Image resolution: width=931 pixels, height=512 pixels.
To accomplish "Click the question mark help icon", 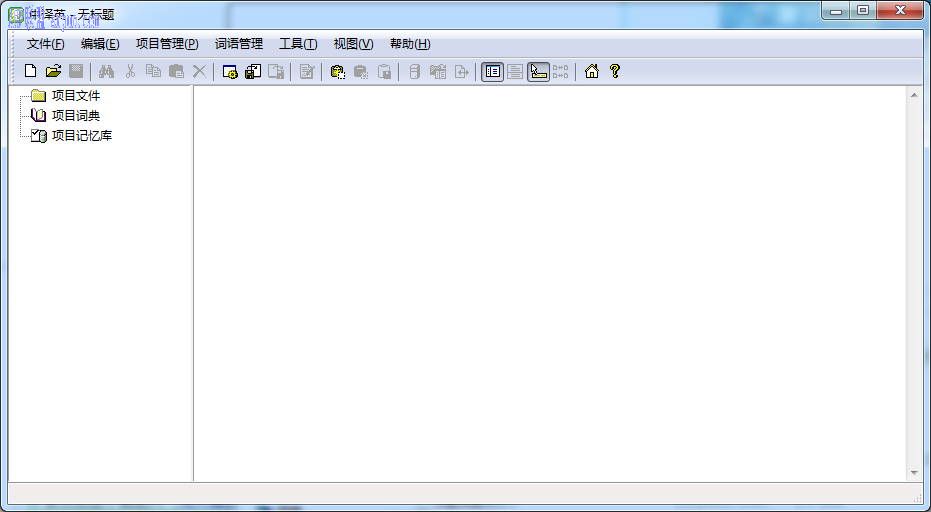I will [x=615, y=71].
